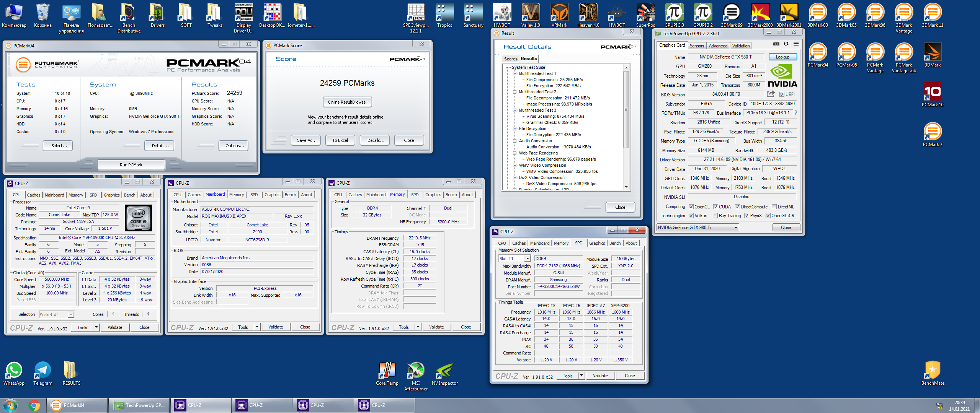This screenshot has height=413, width=980.
Task: Click the Lookup button in GPU-Z
Action: point(782,57)
